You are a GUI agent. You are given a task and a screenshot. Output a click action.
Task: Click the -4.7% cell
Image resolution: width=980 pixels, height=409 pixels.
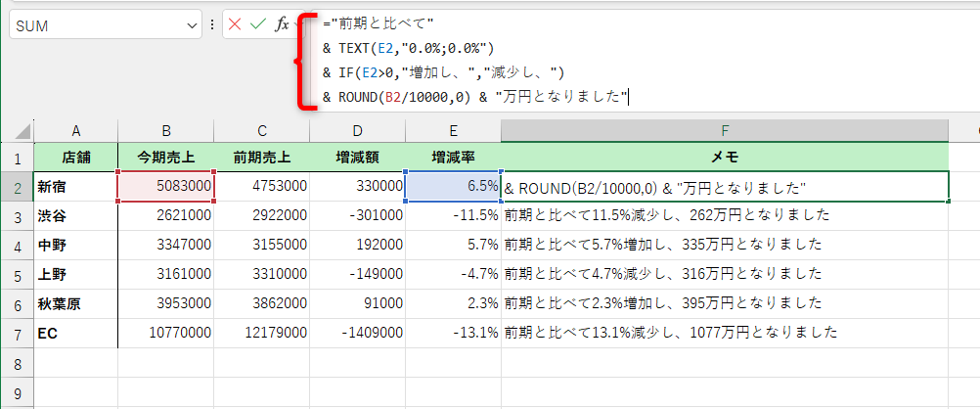coord(453,275)
